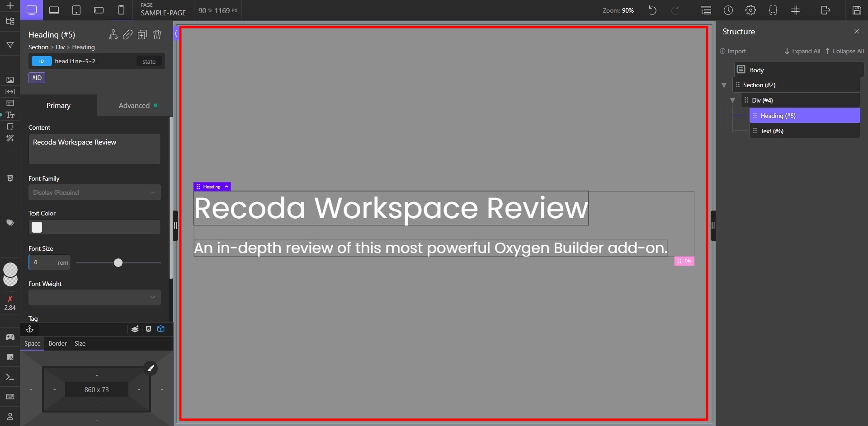Open the Font Family dropdown showing Display (Poppins)
The width and height of the screenshot is (868, 426).
(x=94, y=192)
